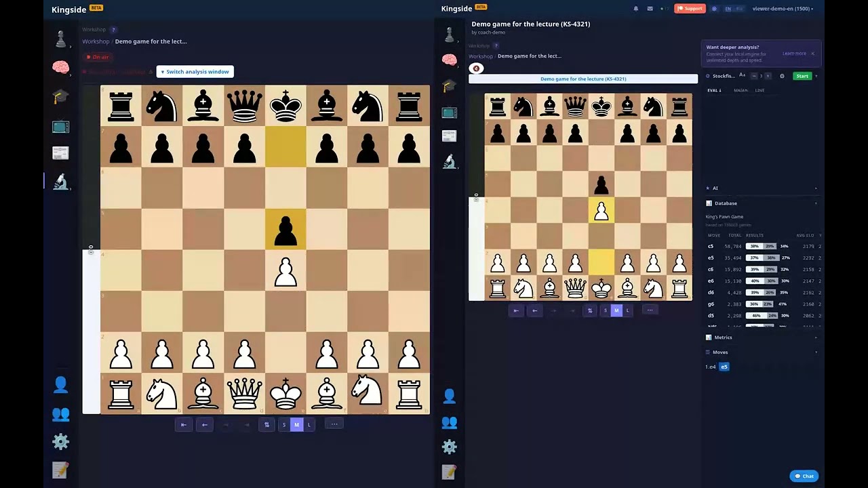Toggle theme icon in right window header
Screen dimensions: 868x488
coord(714,9)
